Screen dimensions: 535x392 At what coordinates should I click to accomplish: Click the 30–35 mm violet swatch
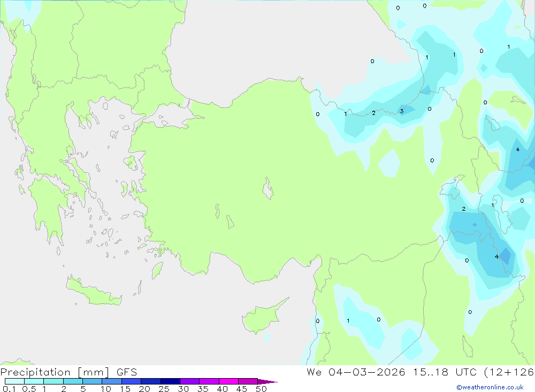pos(190,381)
